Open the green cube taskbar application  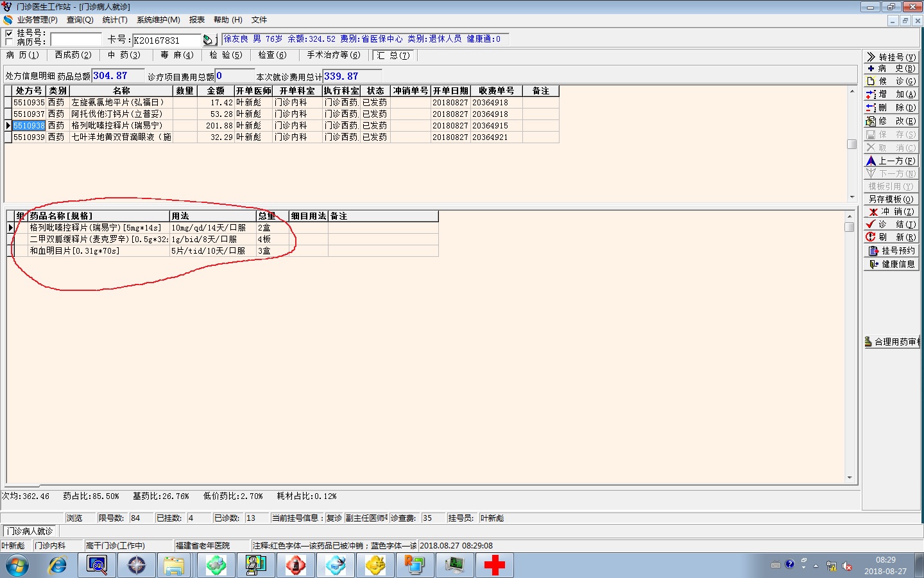coord(216,566)
